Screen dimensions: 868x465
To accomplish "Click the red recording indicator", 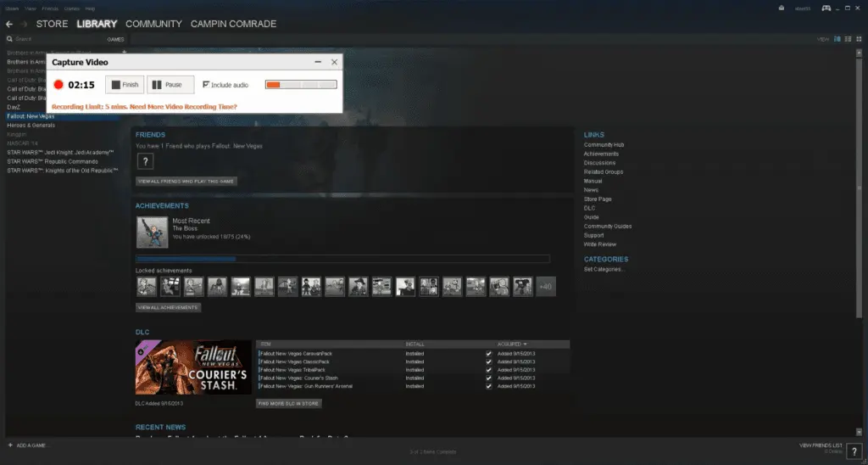I will [58, 85].
